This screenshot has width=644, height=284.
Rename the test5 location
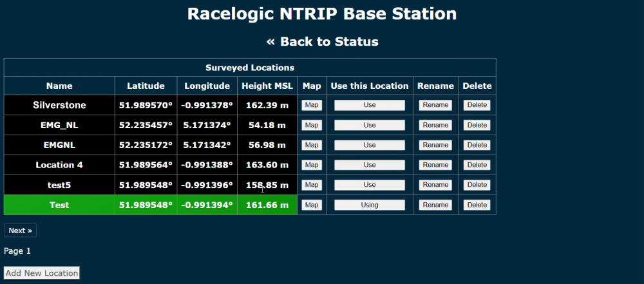point(435,185)
